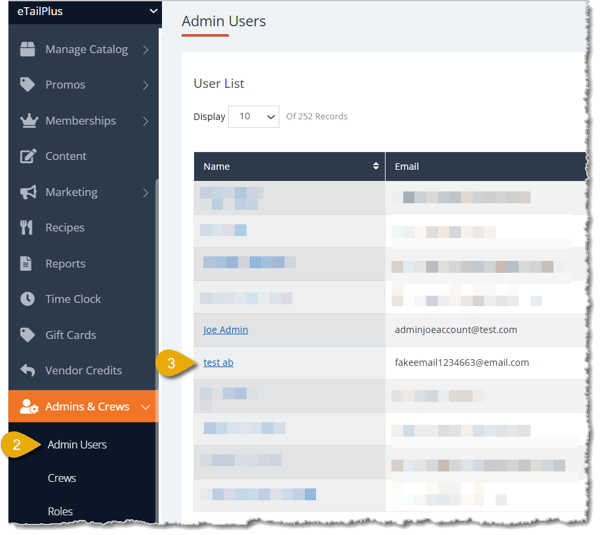Viewport: 600px width, 535px height.
Task: Click the Content edit icon
Action: [x=28, y=157]
